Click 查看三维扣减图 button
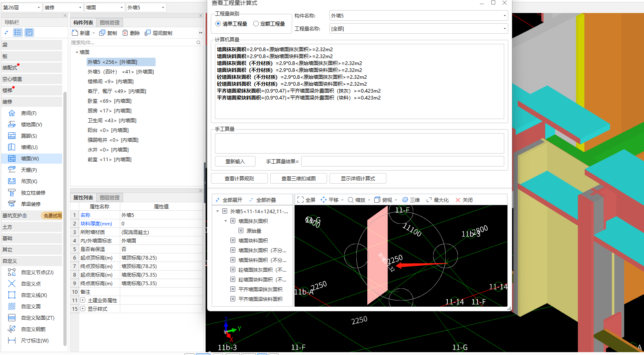 [299, 178]
